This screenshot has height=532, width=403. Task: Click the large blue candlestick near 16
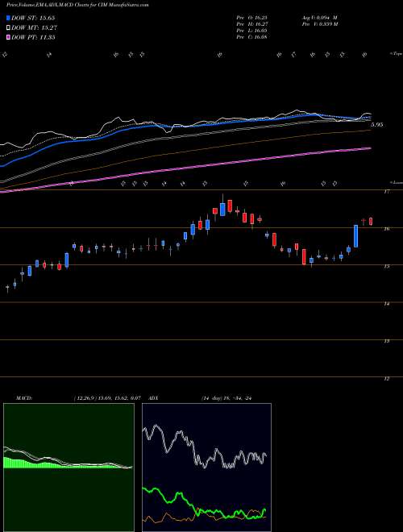click(355, 236)
